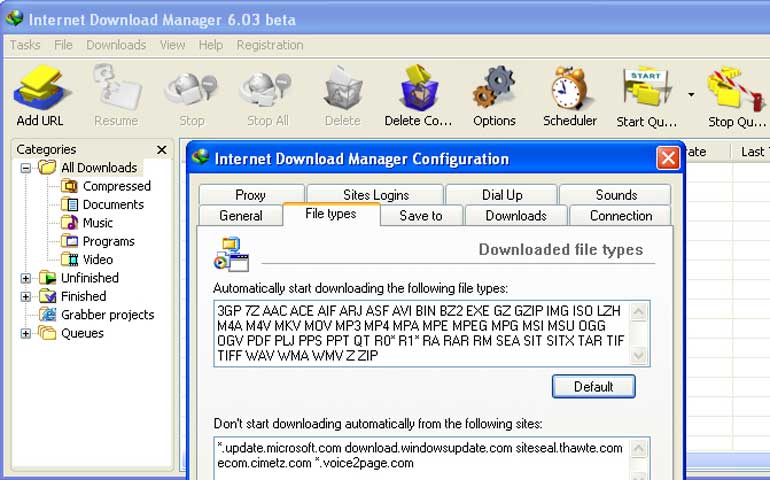Select Grabber projects in the tree
770x480 pixels.
[x=108, y=314]
